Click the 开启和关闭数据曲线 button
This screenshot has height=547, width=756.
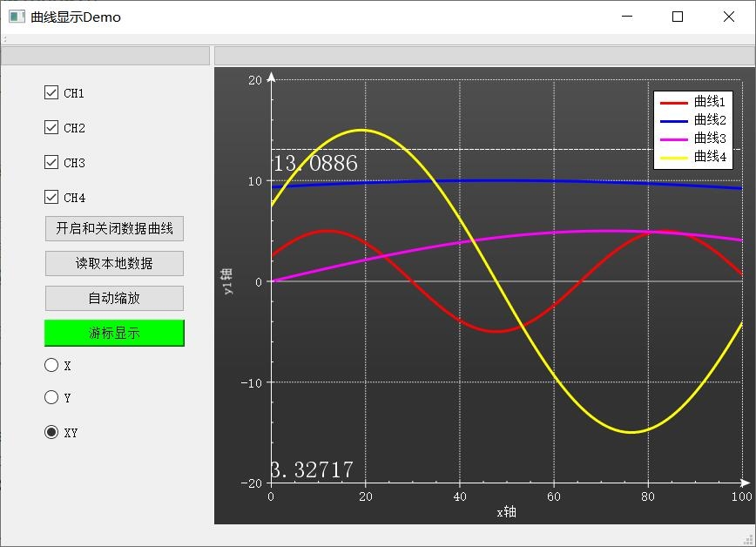tap(113, 228)
